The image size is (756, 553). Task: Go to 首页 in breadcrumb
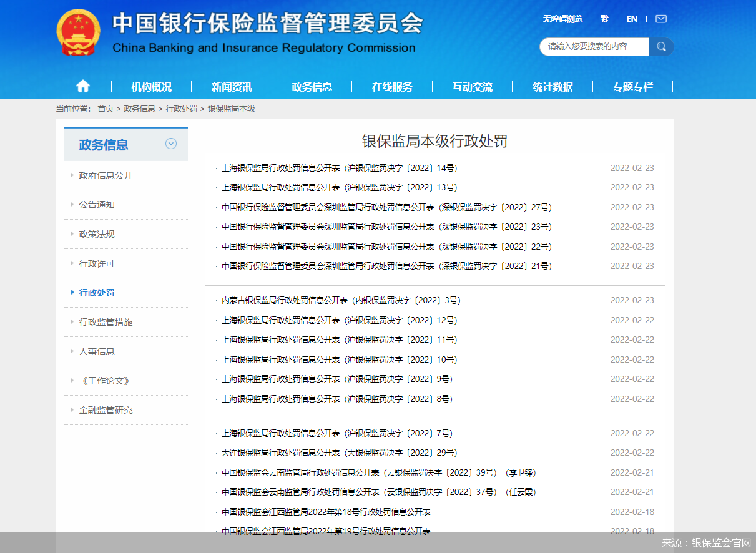(106, 109)
